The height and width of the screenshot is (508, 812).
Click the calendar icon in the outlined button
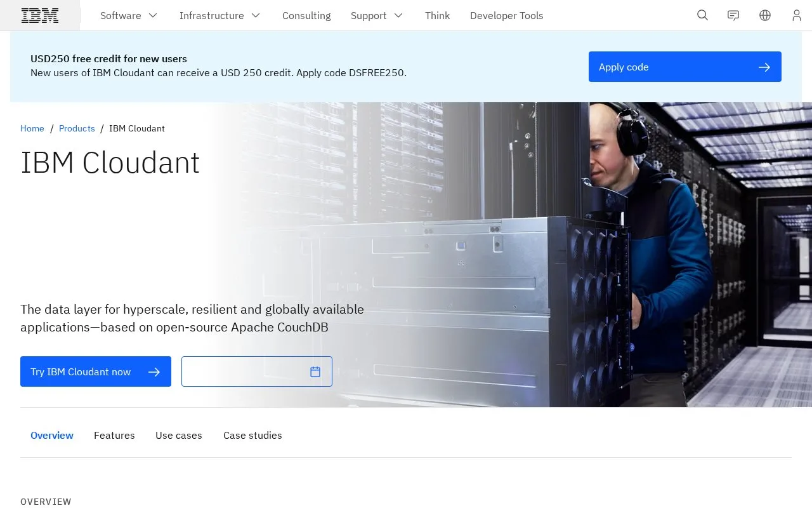[x=315, y=371]
